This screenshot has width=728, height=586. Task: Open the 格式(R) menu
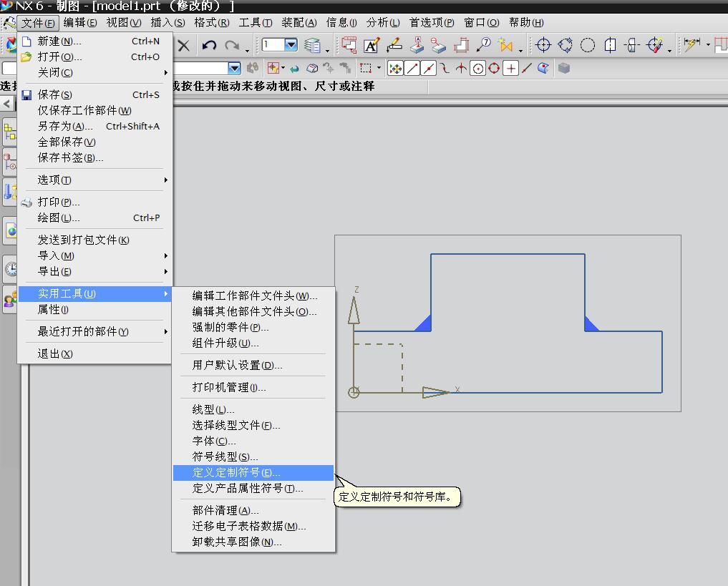[212, 23]
